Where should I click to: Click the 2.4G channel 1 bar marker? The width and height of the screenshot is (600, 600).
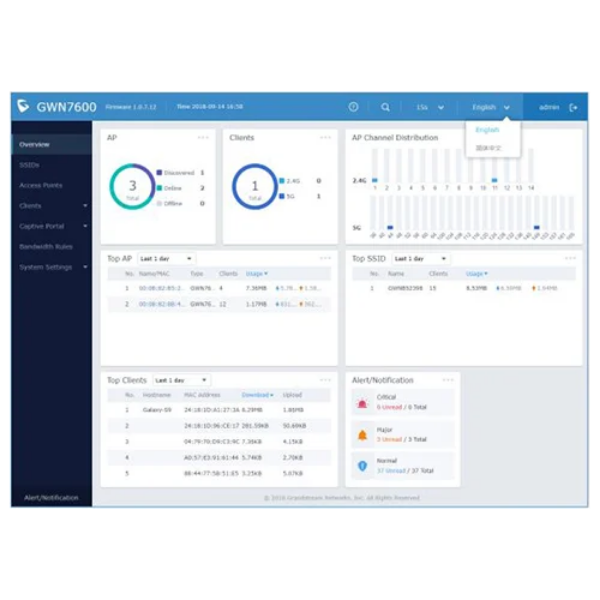pos(375,180)
